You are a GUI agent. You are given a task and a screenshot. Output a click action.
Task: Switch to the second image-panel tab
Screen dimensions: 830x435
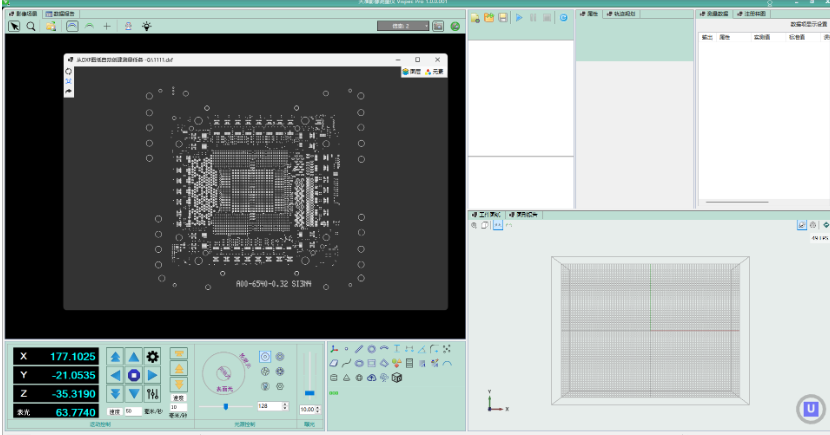pos(60,14)
